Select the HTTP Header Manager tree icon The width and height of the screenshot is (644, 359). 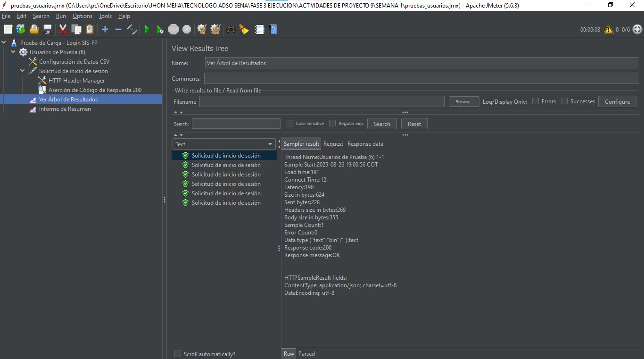click(x=42, y=81)
